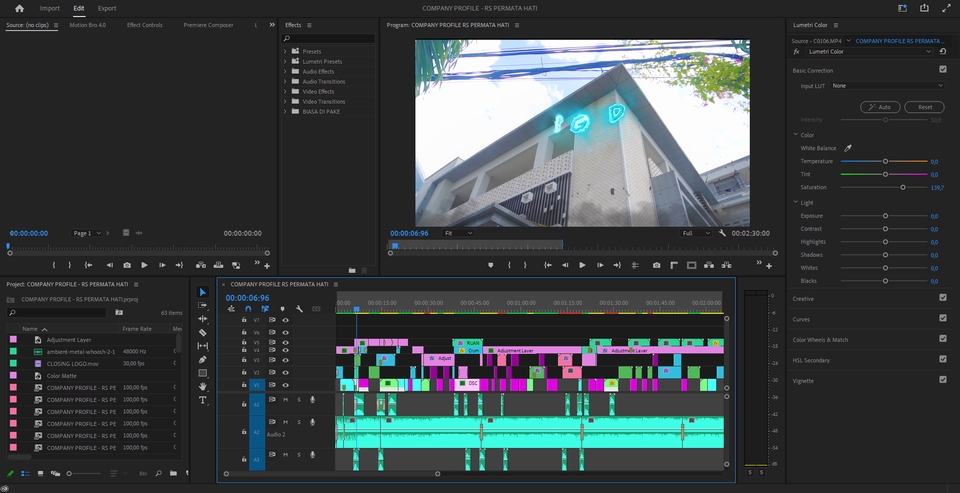Toggle Linked Selection in timeline
Viewport: 960px width, 493px height.
265,309
